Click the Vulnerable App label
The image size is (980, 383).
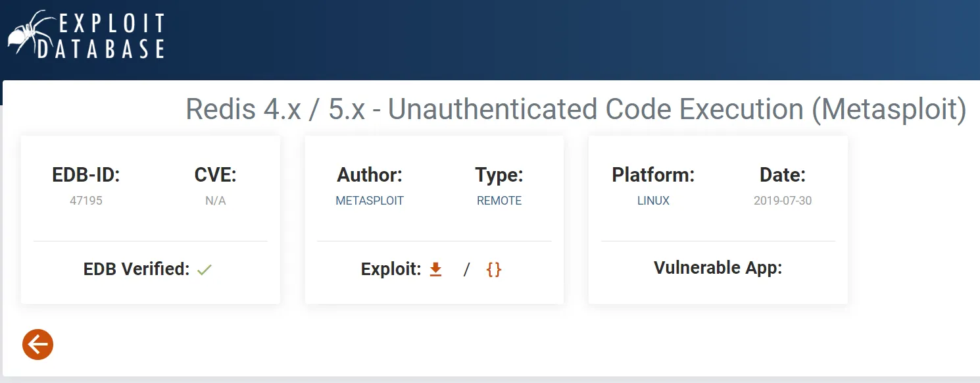718,268
